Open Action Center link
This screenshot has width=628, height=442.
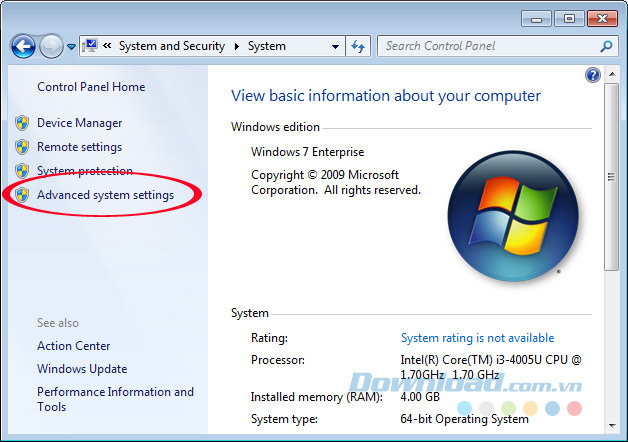[x=74, y=346]
